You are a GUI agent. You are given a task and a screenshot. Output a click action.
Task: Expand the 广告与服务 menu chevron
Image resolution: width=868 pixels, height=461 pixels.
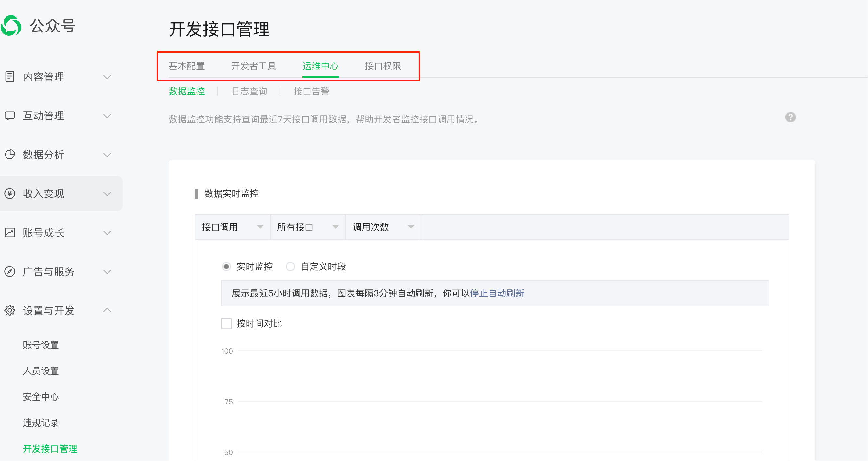[107, 272]
